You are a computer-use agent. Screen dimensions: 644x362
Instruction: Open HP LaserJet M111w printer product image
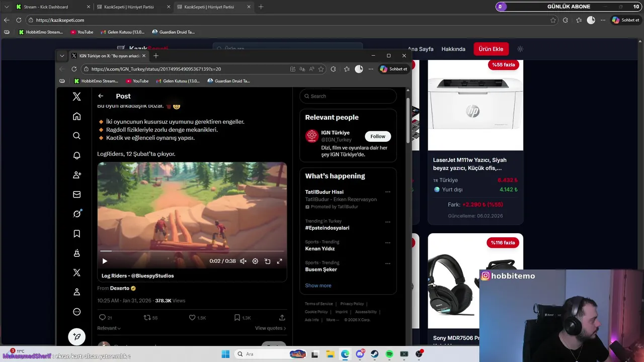click(475, 105)
